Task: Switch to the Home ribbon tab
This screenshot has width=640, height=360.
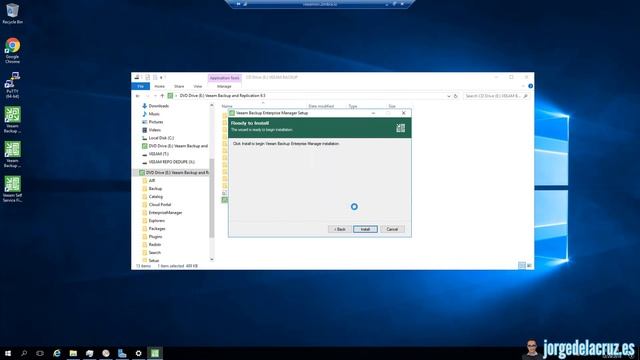Action: click(x=160, y=87)
